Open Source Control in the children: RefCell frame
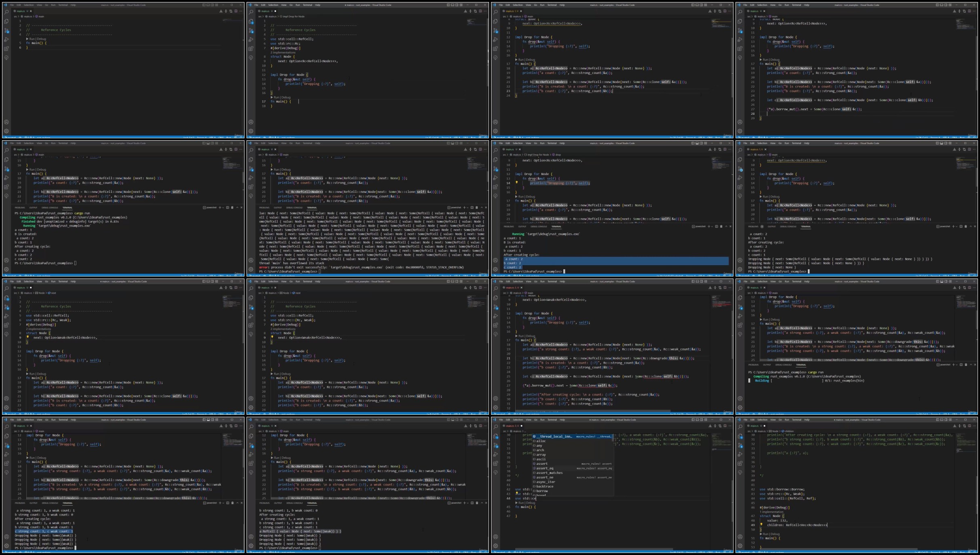The height and width of the screenshot is (555, 980). [x=740, y=445]
